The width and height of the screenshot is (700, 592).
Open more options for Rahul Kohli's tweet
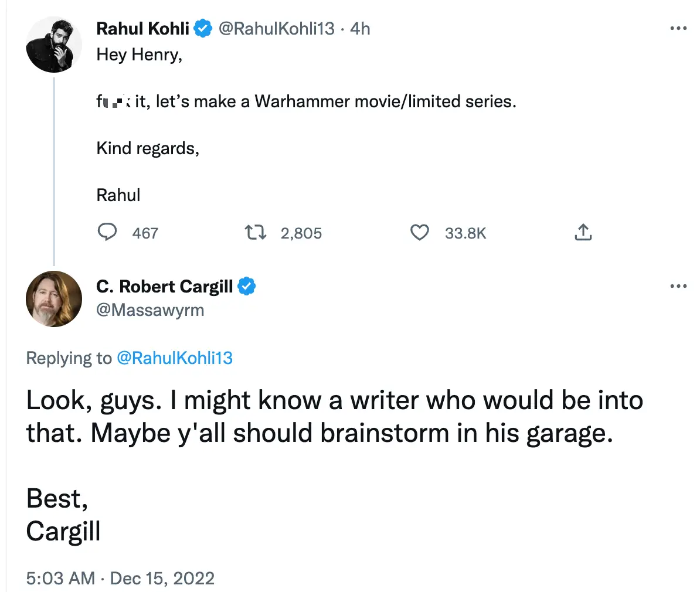(678, 29)
